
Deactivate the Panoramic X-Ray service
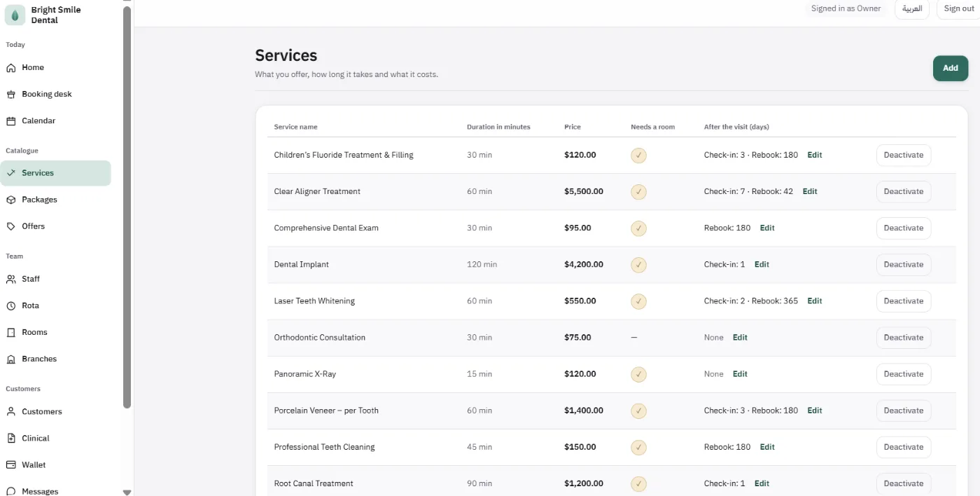903,374
